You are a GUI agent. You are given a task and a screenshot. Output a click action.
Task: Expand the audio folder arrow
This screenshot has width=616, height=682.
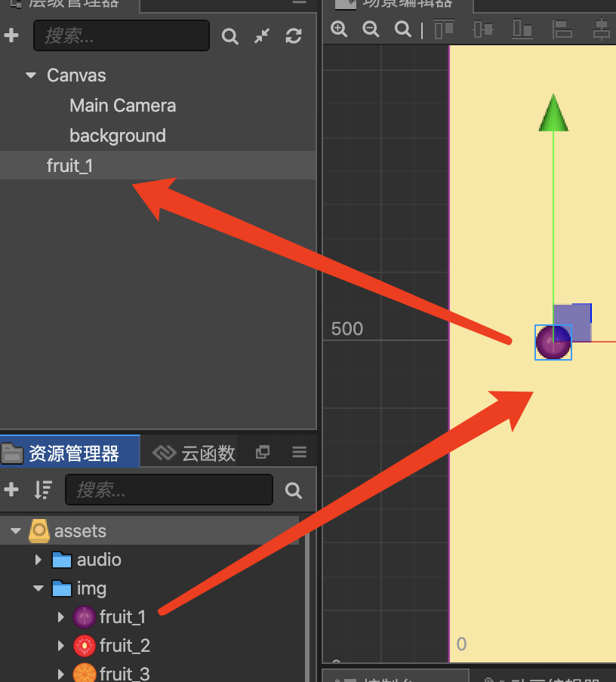coord(38,559)
